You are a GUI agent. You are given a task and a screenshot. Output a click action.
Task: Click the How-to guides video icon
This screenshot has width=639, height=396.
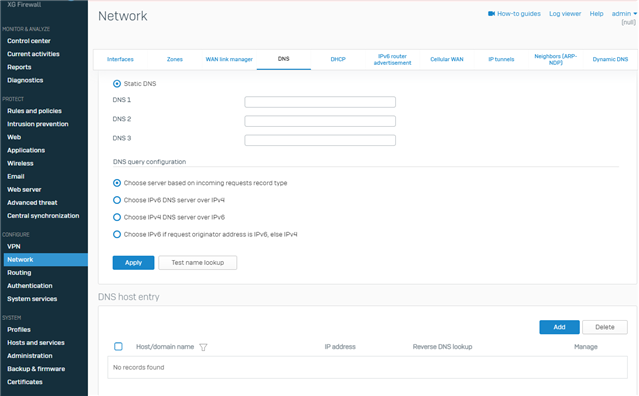491,13
